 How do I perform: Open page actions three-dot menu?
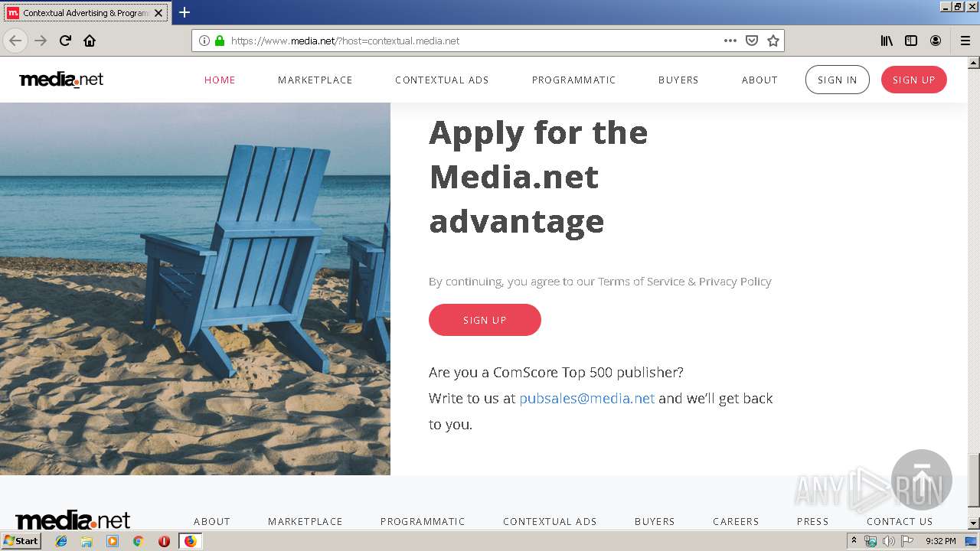tap(730, 41)
